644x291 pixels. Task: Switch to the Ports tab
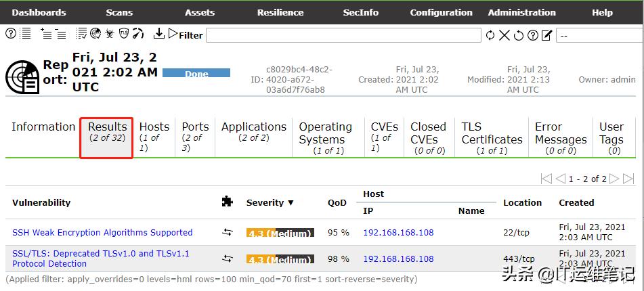tap(195, 137)
